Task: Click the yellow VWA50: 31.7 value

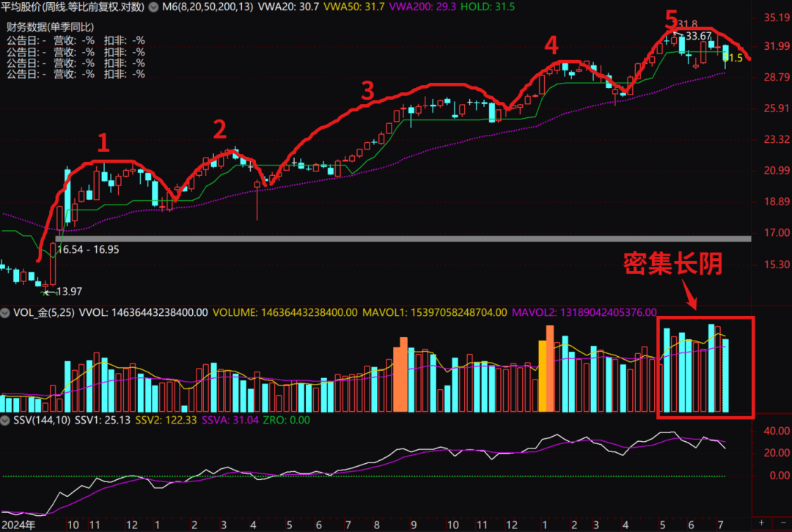Action: point(353,7)
